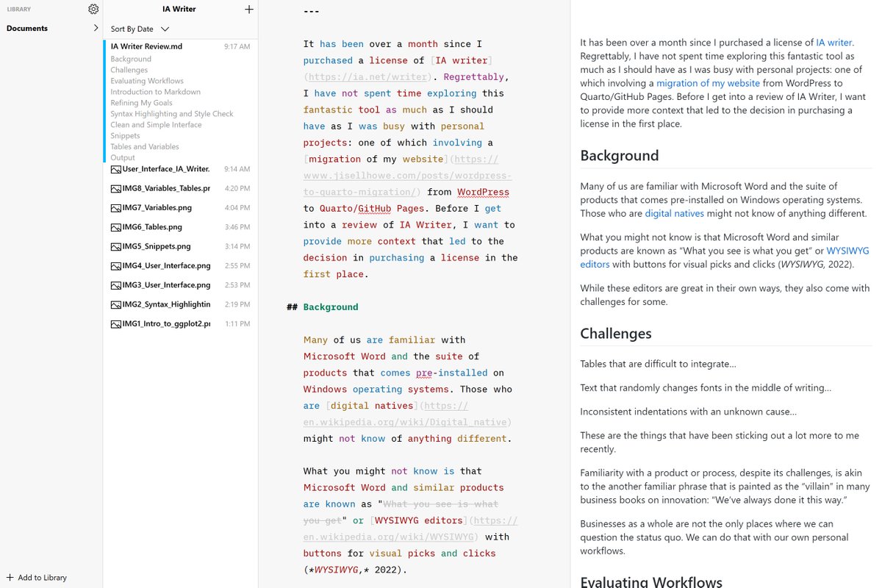
Task: Jump to Background heading in outline
Action: point(131,59)
